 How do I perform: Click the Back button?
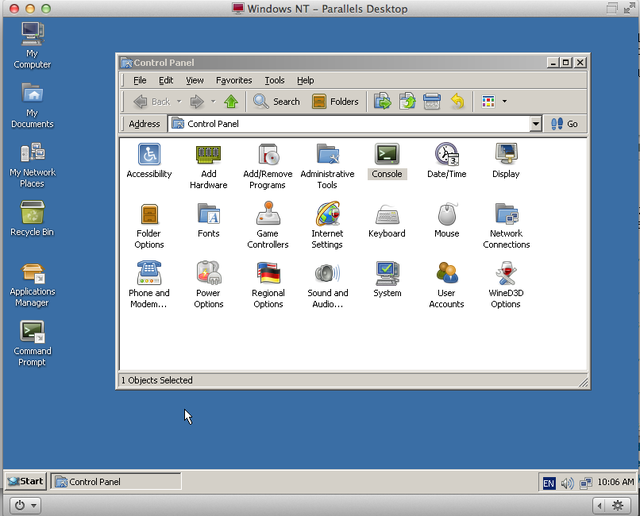[152, 102]
